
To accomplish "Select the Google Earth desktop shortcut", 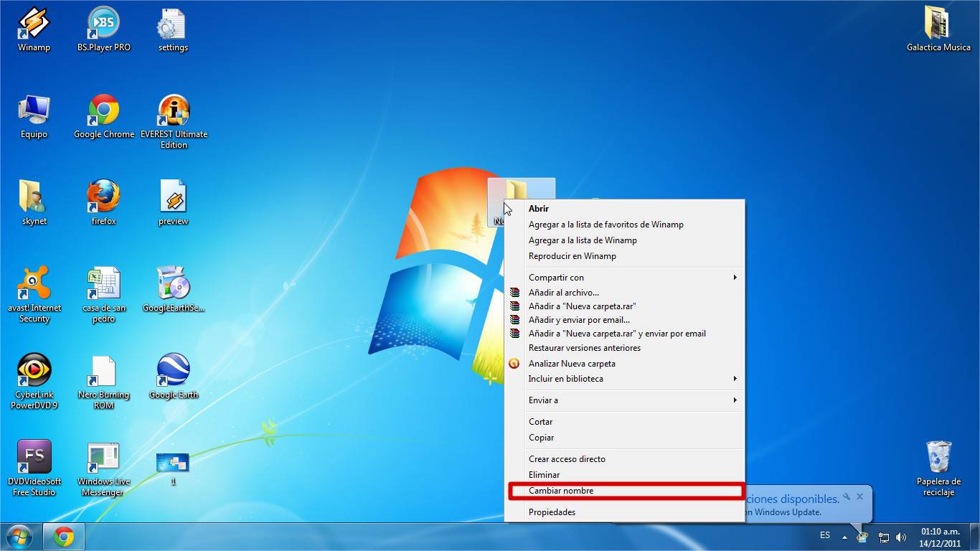I will (174, 372).
